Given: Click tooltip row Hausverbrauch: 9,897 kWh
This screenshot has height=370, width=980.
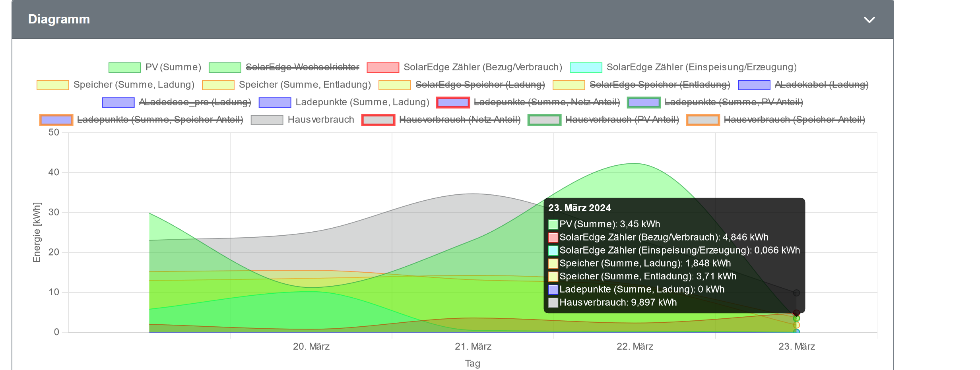Looking at the screenshot, I should pos(613,302).
